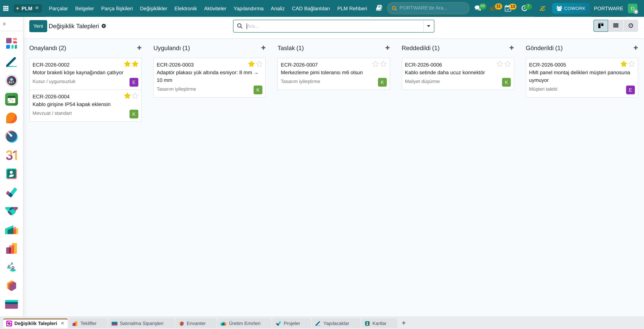The width and height of the screenshot is (644, 329).
Task: Open the orange hexagon inventory app in sidebar
Action: click(x=12, y=285)
